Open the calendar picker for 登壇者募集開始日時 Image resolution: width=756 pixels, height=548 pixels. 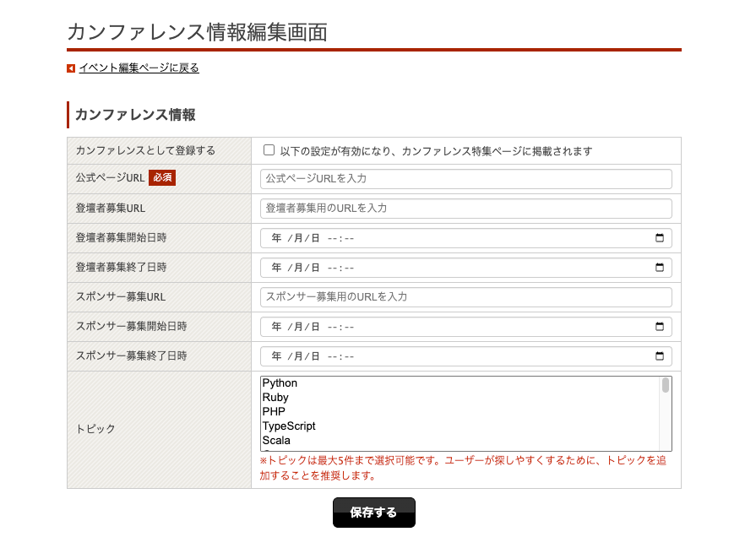coord(660,238)
